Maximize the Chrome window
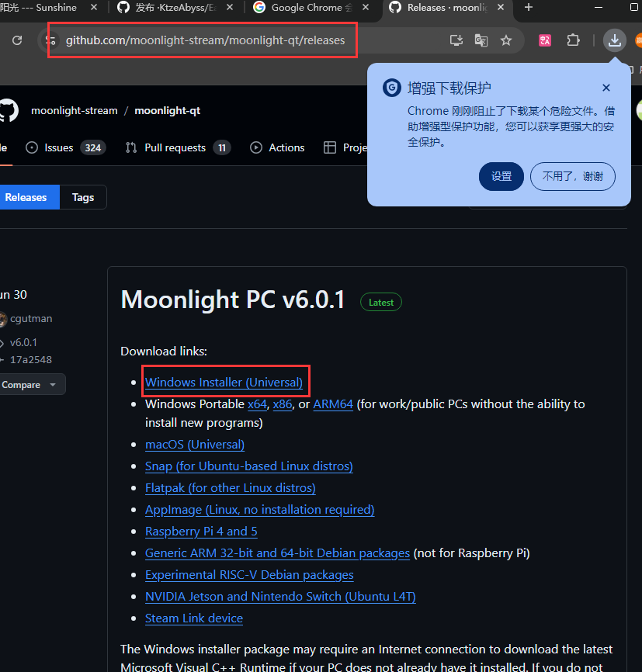This screenshot has width=642, height=672. coord(634,7)
